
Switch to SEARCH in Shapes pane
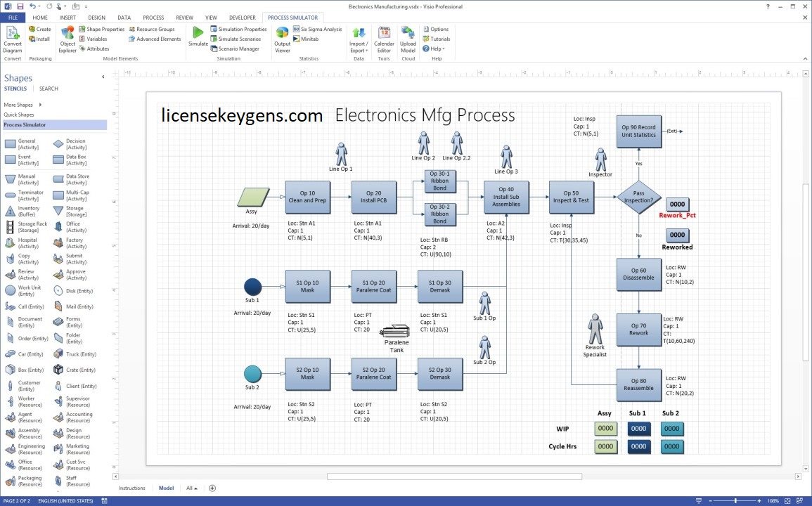tap(49, 89)
